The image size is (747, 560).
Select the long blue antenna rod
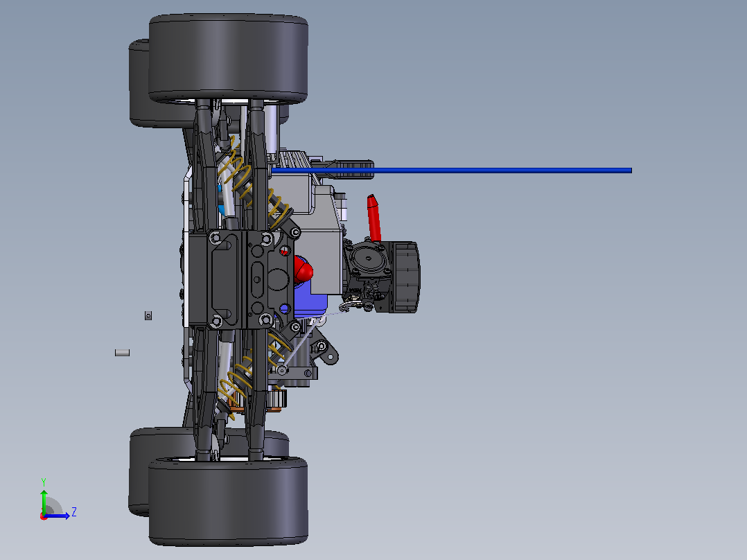(x=451, y=170)
